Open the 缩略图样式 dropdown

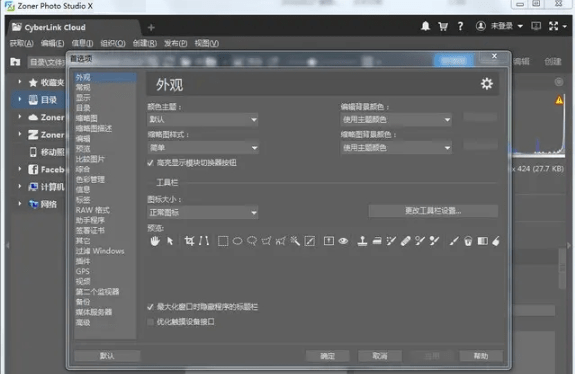(202, 148)
